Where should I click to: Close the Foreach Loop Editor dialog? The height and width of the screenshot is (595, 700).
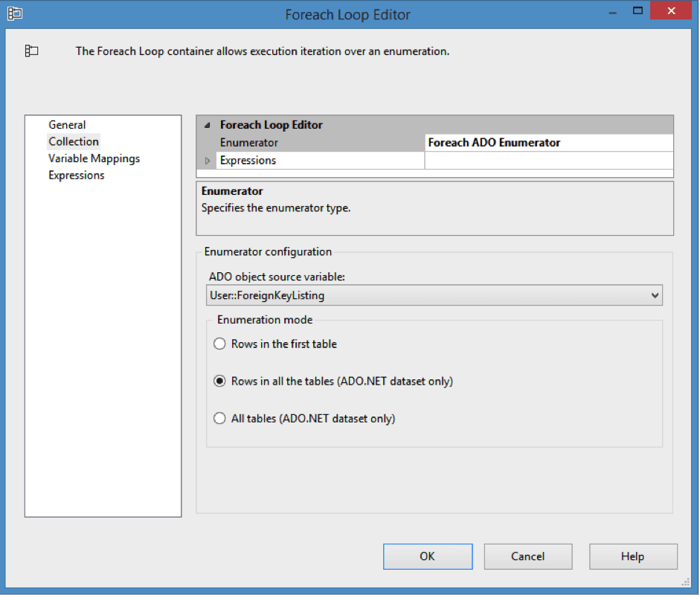671,10
